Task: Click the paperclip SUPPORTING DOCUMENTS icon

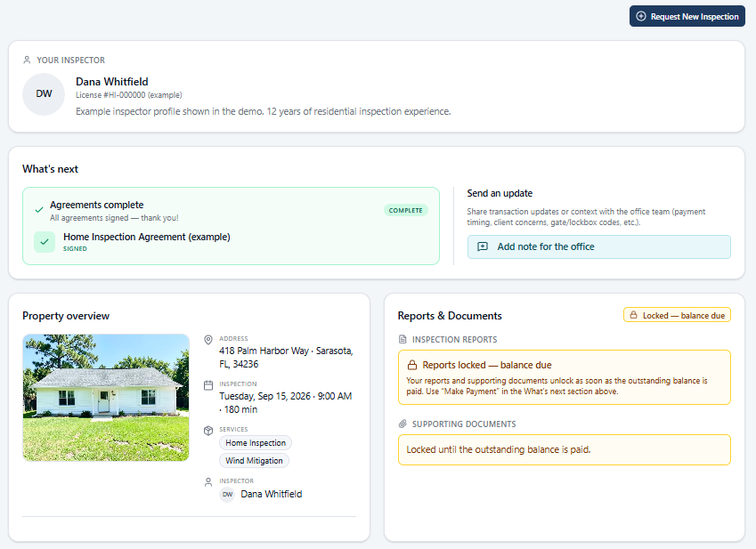Action: pos(402,424)
